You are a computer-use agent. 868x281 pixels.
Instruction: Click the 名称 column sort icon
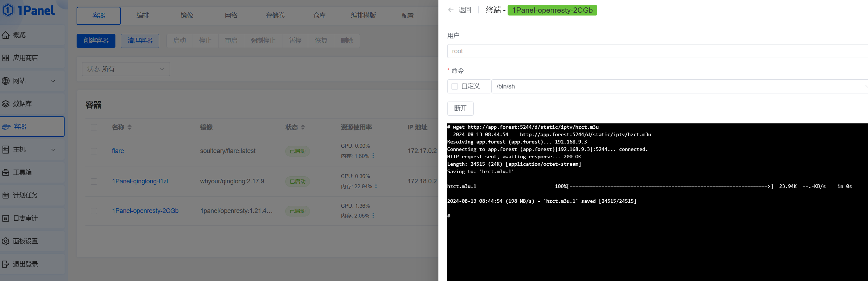[x=130, y=127]
